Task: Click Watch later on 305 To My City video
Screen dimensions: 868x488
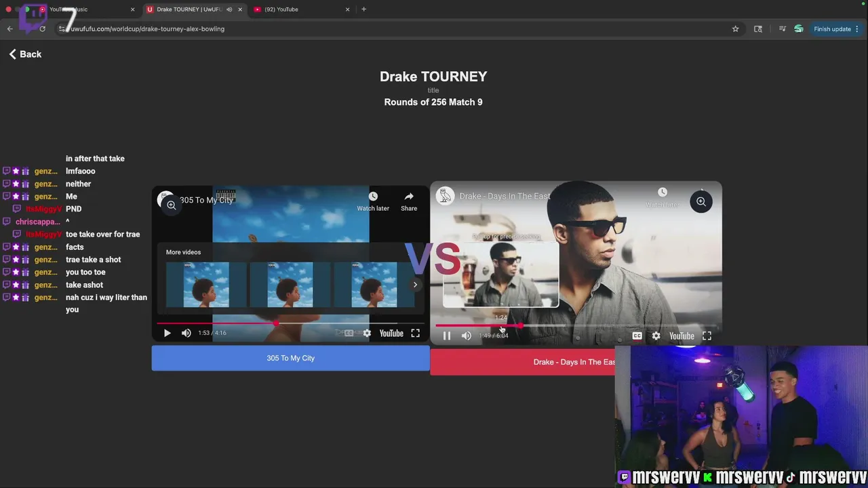Action: (x=373, y=201)
